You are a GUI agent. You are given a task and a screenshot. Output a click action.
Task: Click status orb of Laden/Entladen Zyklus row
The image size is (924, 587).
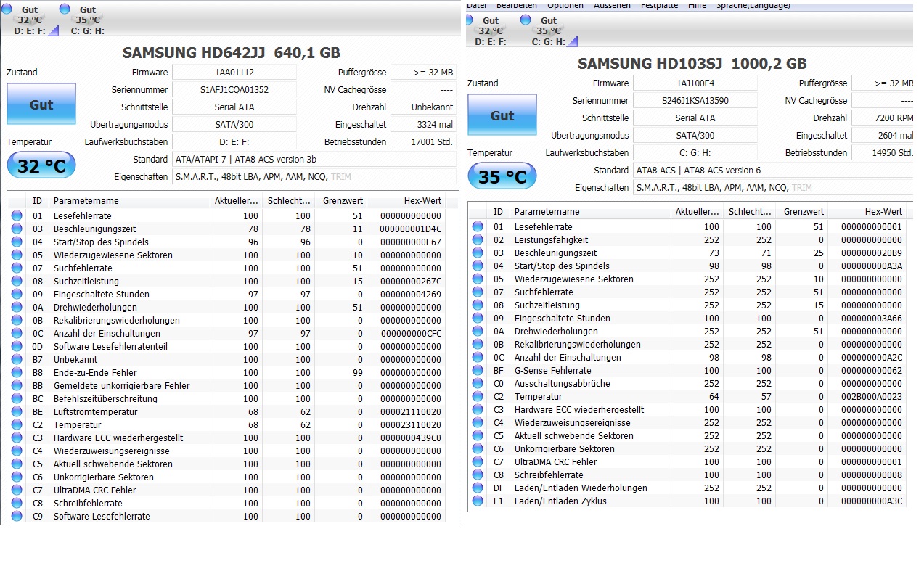[478, 501]
